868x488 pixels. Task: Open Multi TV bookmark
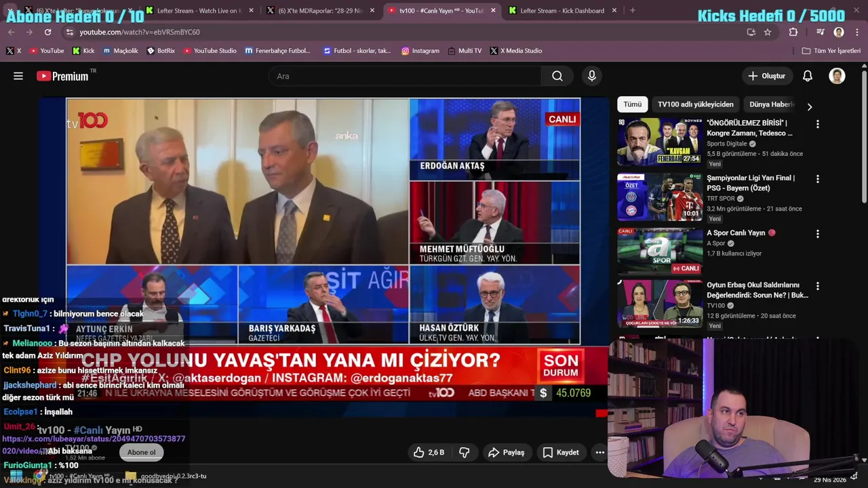click(465, 51)
